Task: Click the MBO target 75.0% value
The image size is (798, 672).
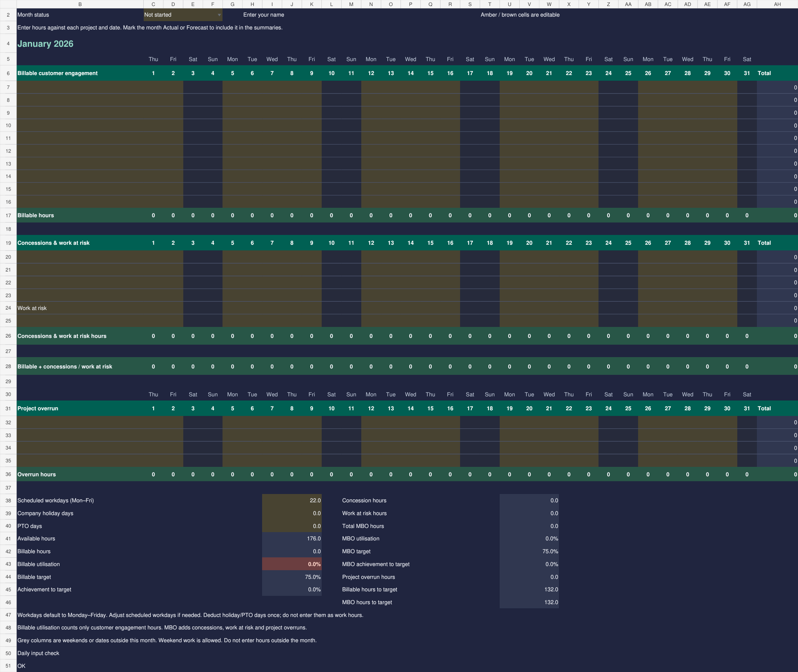Action: click(529, 551)
